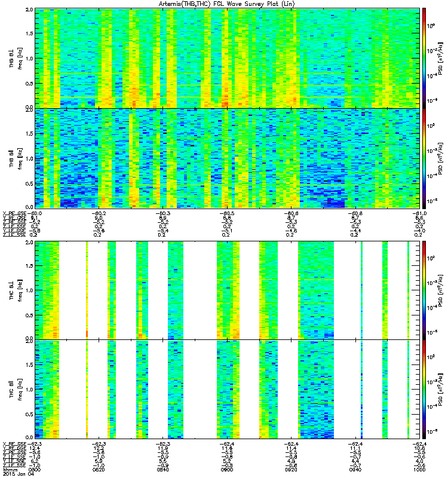Click the '11.1' Y_RE_GSE value

tap(355, 448)
